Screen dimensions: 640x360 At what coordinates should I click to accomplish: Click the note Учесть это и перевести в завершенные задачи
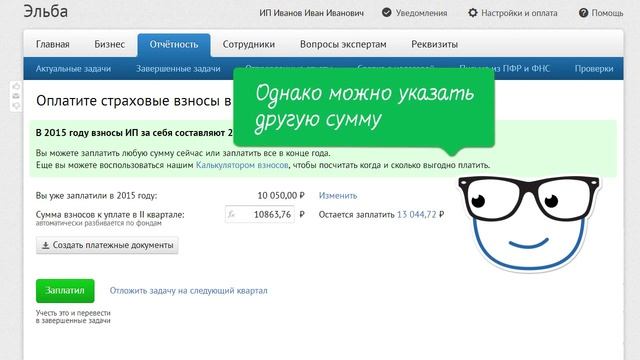pyautogui.click(x=73, y=317)
